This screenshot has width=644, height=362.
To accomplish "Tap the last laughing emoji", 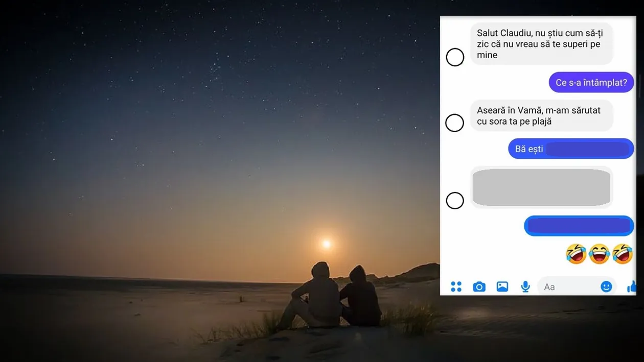I will click(x=622, y=254).
